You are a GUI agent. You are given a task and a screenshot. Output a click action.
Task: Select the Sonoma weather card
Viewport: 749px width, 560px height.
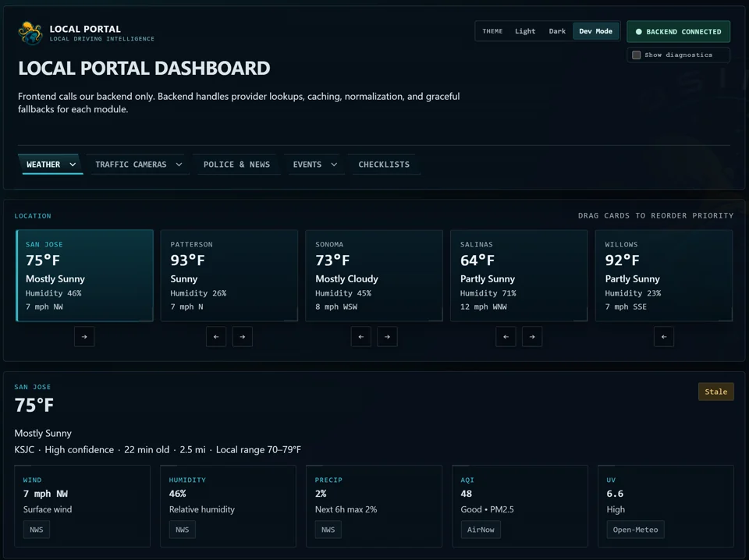tap(374, 275)
